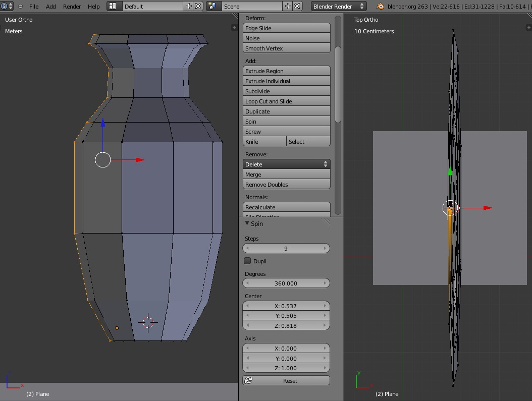Open the Blender Render engine dropdown
532x401 pixels.
tap(338, 7)
